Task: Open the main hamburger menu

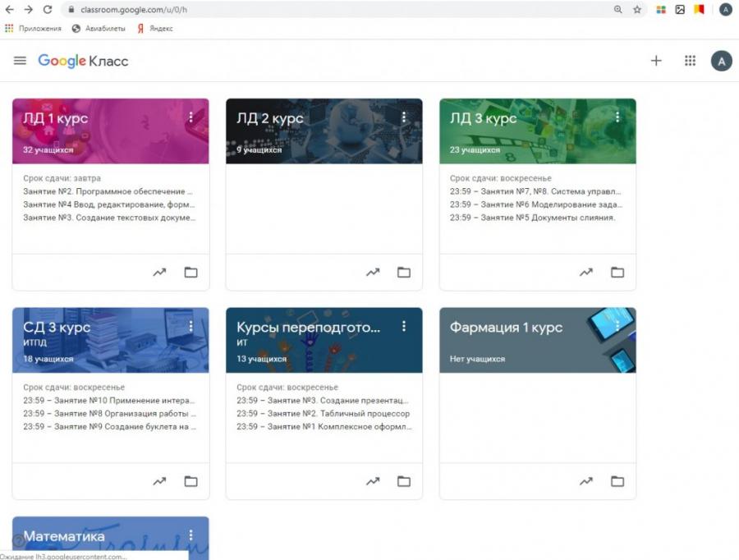Action: click(20, 61)
